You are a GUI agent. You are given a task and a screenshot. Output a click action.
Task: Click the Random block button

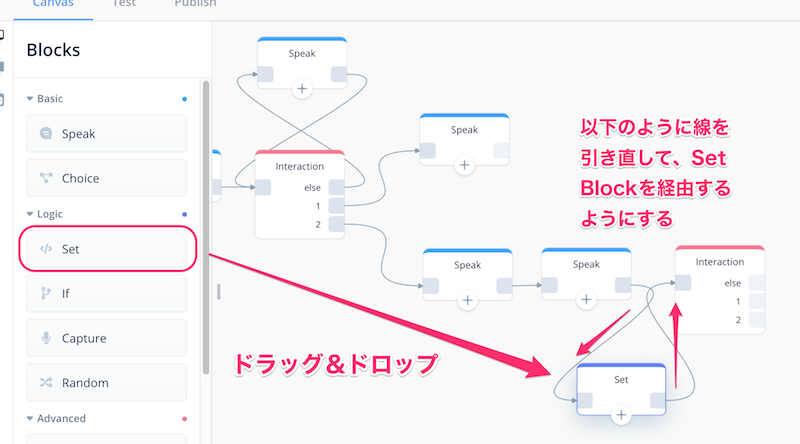[x=107, y=382]
